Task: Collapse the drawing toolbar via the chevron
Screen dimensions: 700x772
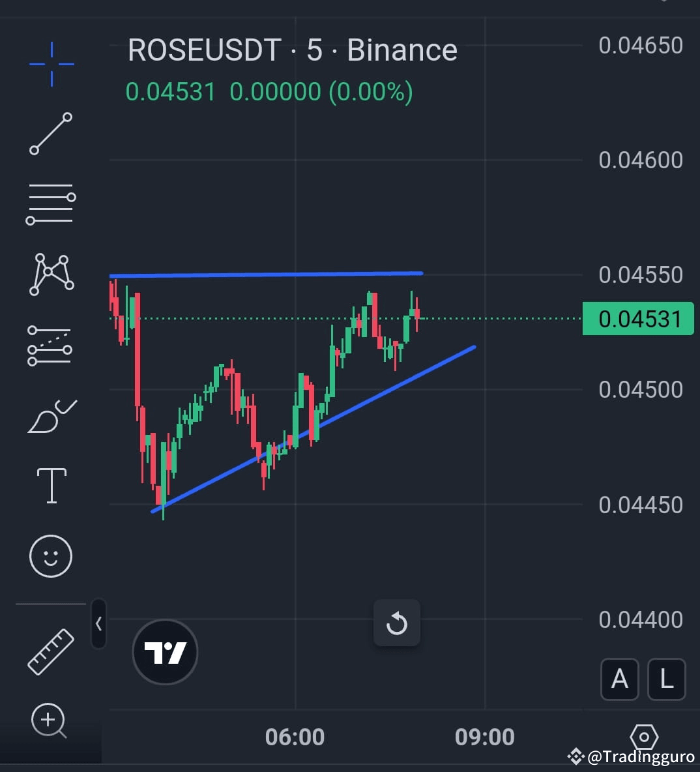Action: pyautogui.click(x=99, y=624)
